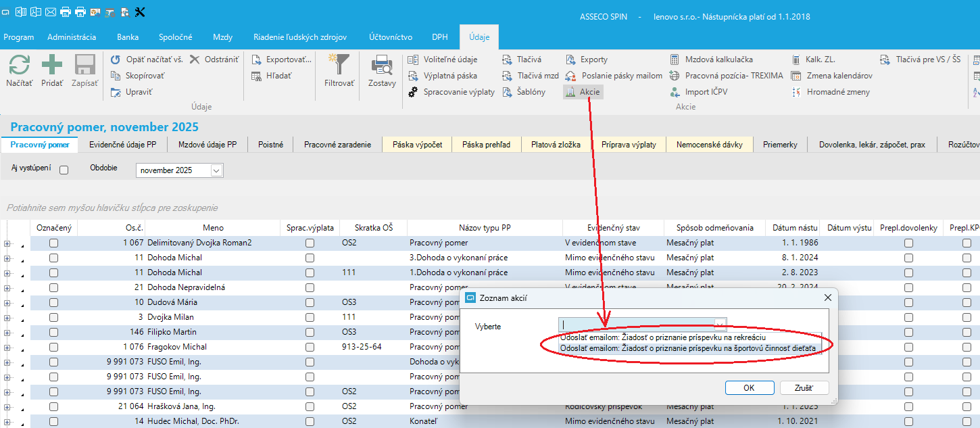Toggle Sprac.výplata checkbox for Filipko Martin
This screenshot has height=428, width=980.
(x=310, y=332)
